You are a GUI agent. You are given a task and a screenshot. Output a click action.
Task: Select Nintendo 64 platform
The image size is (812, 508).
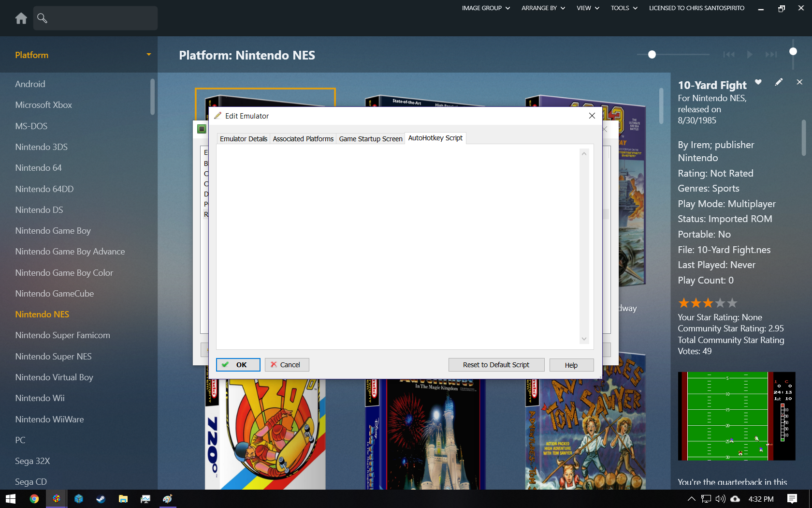tap(38, 168)
